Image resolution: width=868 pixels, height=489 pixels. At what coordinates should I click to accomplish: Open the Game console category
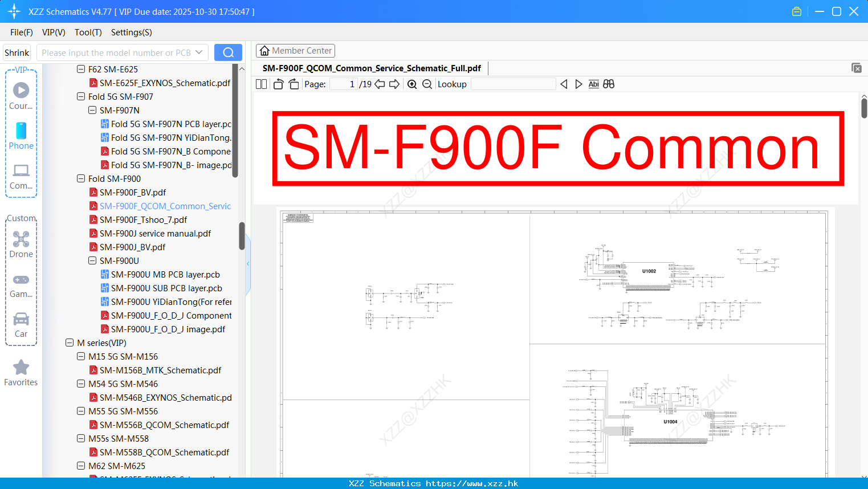(21, 286)
